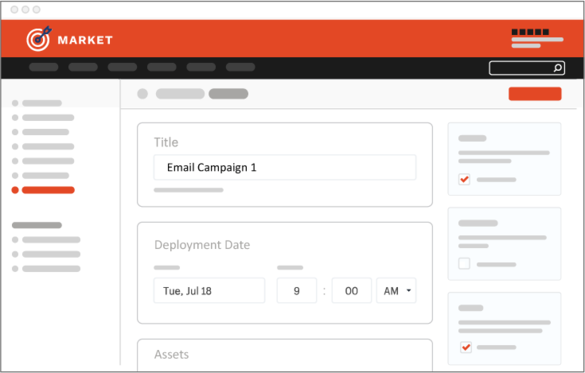585x373 pixels.
Task: Click the Title label
Action: click(x=166, y=142)
